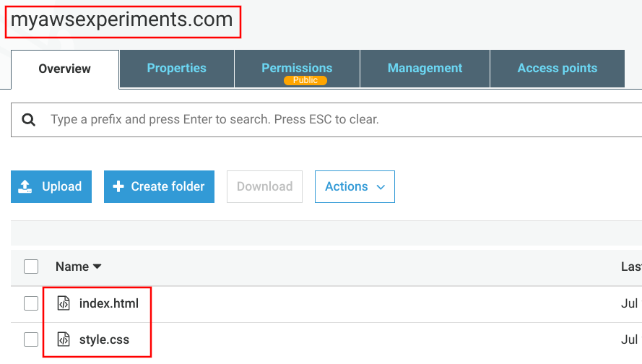The image size is (642, 364).
Task: Tick the select-all checkbox beside Name
Action: (x=31, y=266)
